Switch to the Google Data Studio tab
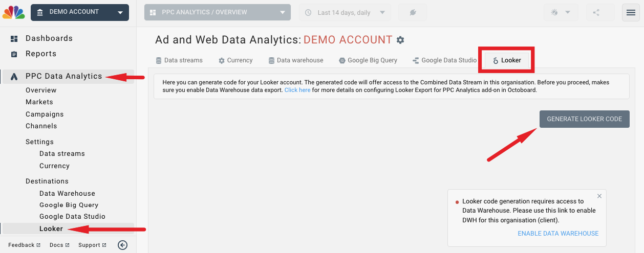This screenshot has width=644, height=253. pyautogui.click(x=444, y=60)
